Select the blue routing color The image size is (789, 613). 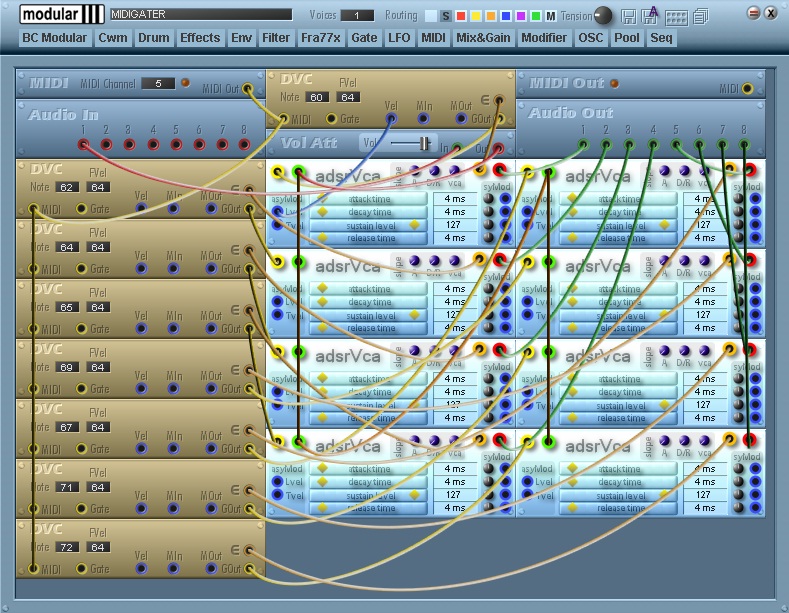click(506, 16)
